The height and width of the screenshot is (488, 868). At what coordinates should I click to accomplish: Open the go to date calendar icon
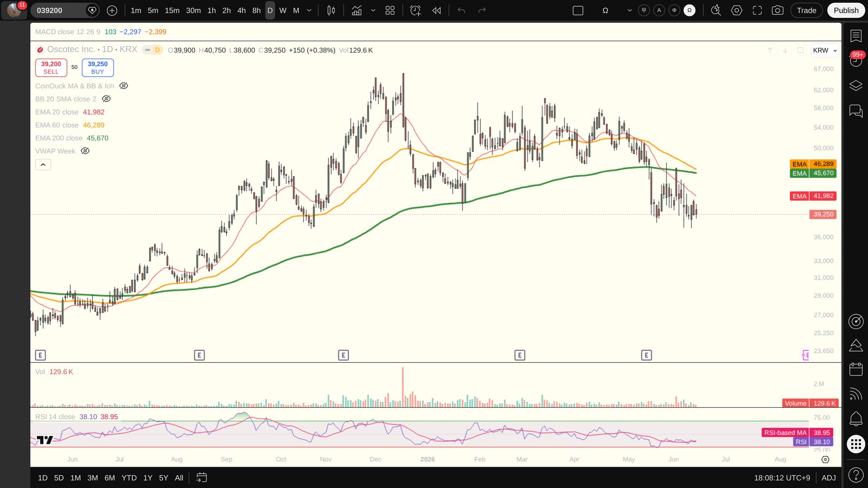pos(201,478)
